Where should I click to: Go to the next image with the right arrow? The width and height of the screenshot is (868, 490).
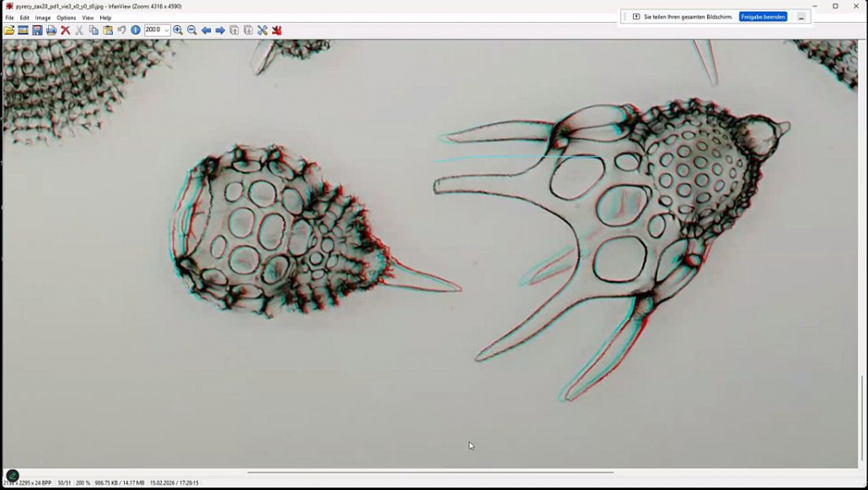220,30
